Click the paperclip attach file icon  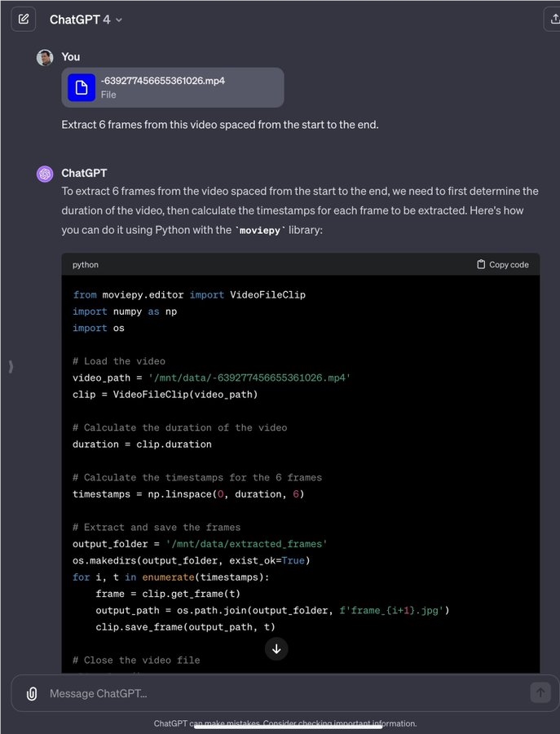32,693
